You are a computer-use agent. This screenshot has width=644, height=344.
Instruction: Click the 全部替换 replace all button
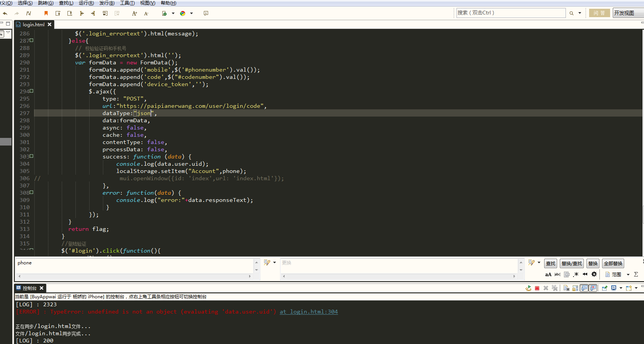(x=613, y=264)
